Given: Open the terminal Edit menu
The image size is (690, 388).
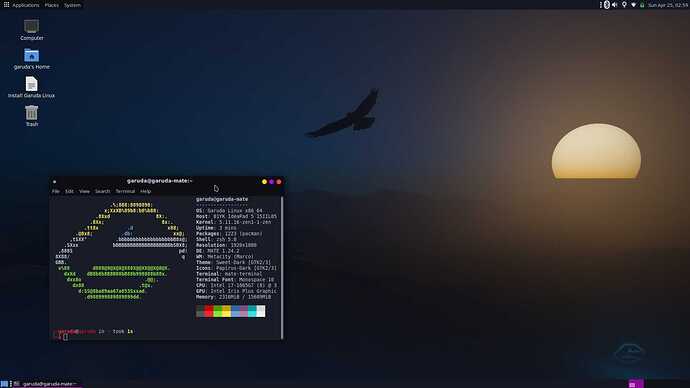Looking at the screenshot, I should (70, 191).
